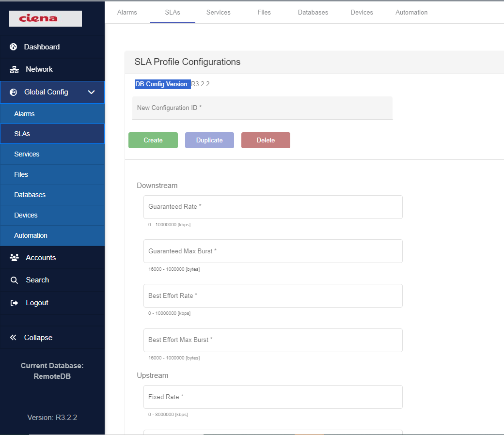Switch to the Files top tab
The image size is (504, 435).
tap(264, 12)
